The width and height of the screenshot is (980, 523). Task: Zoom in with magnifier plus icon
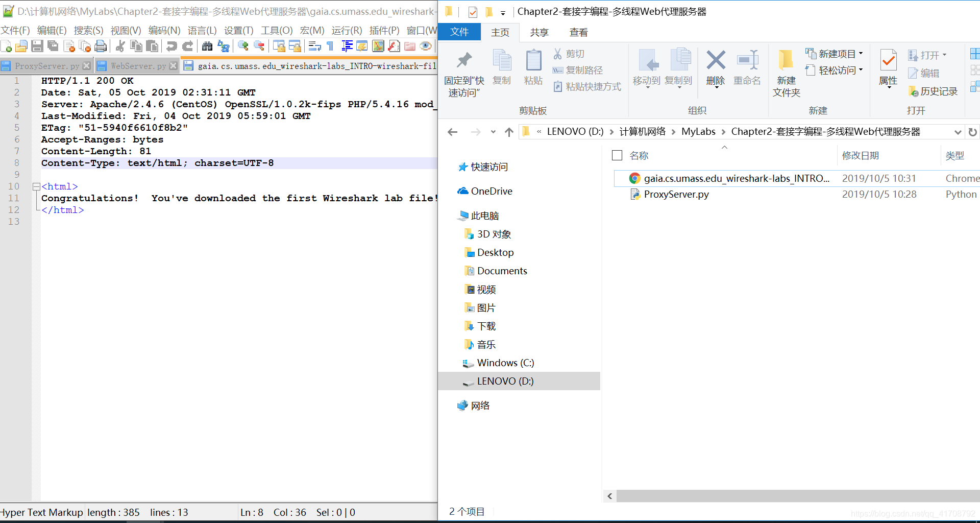click(x=243, y=46)
